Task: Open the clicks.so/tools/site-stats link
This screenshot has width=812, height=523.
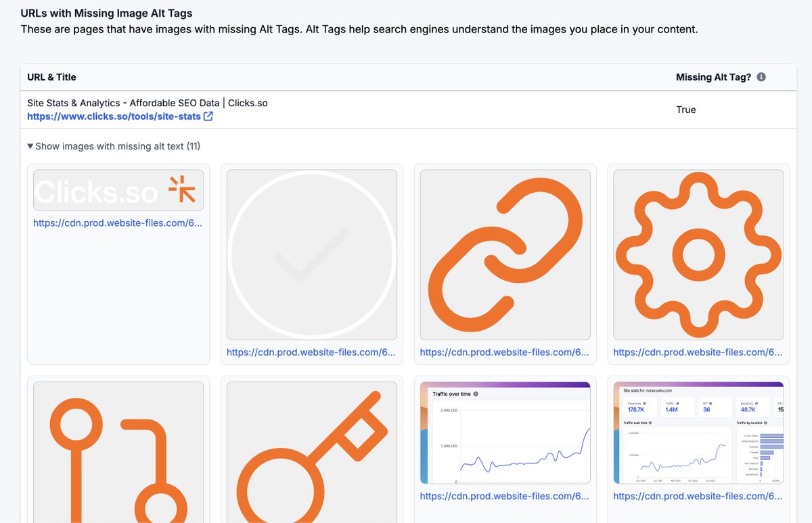Action: pos(114,116)
